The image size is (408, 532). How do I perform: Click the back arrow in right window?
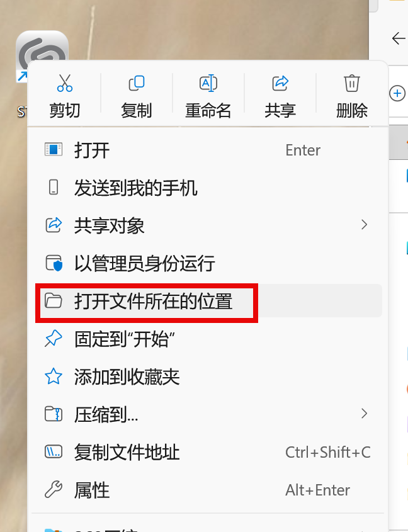(399, 38)
